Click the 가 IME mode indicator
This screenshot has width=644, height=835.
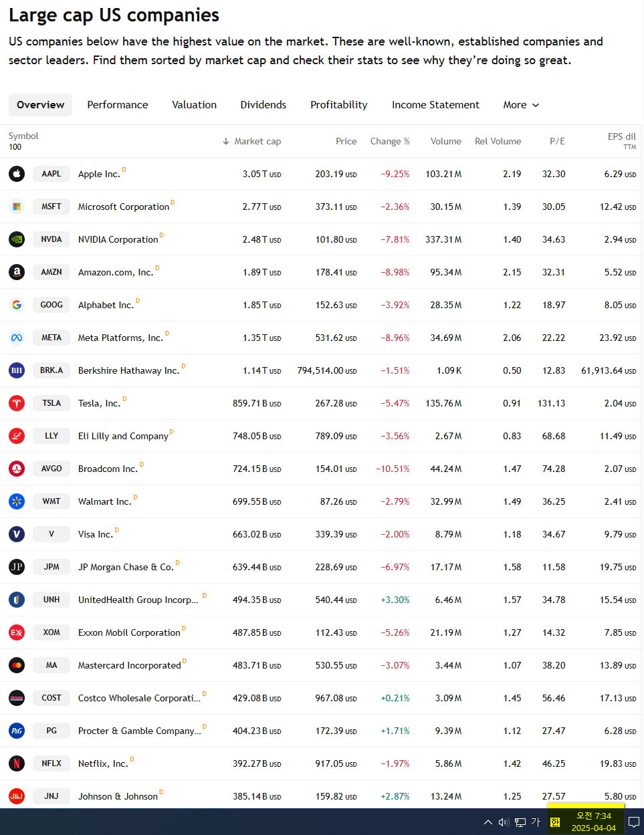536,822
